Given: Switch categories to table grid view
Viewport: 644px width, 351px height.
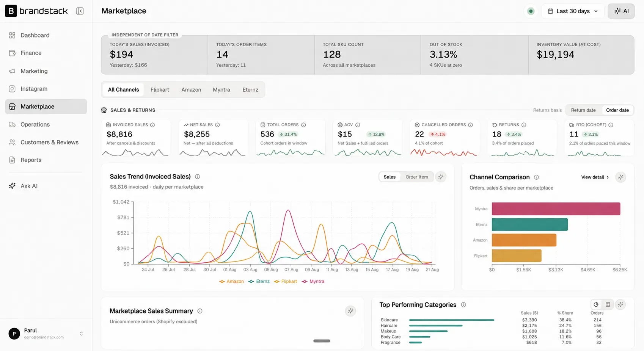Looking at the screenshot, I should [608, 305].
